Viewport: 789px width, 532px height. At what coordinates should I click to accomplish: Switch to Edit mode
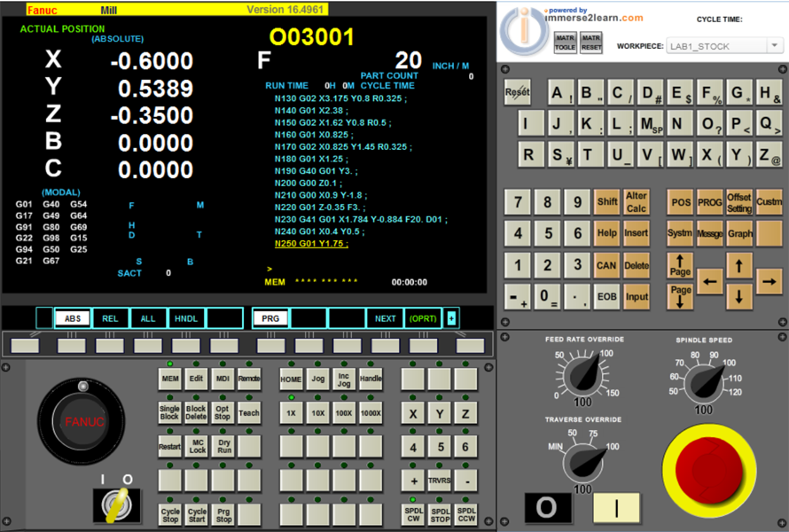point(196,379)
